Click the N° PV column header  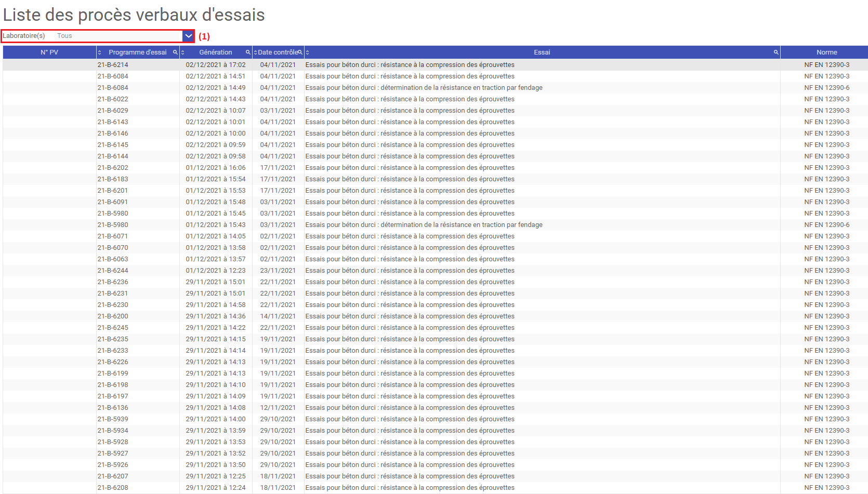49,52
